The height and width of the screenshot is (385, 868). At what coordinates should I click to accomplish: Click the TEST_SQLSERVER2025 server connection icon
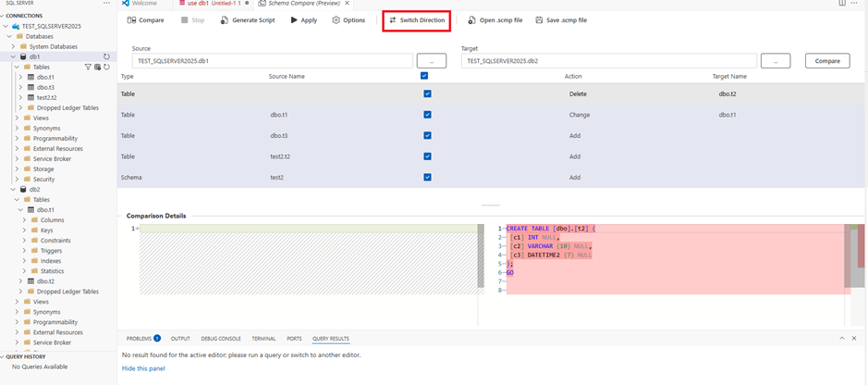click(16, 26)
